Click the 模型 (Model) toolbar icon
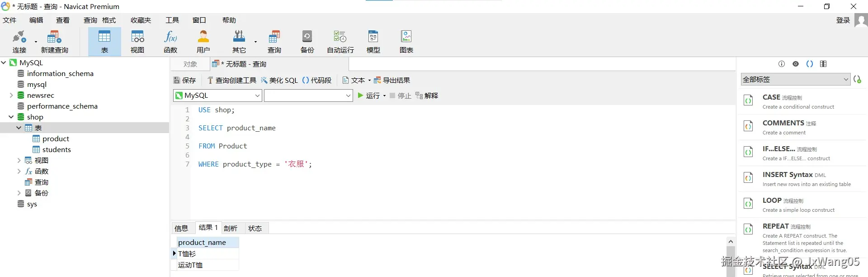 click(x=373, y=42)
